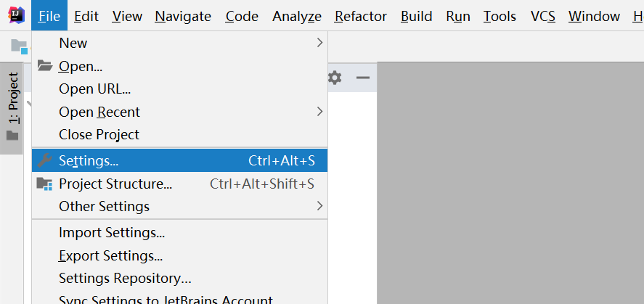
Task: Open the View menu
Action: point(127,16)
